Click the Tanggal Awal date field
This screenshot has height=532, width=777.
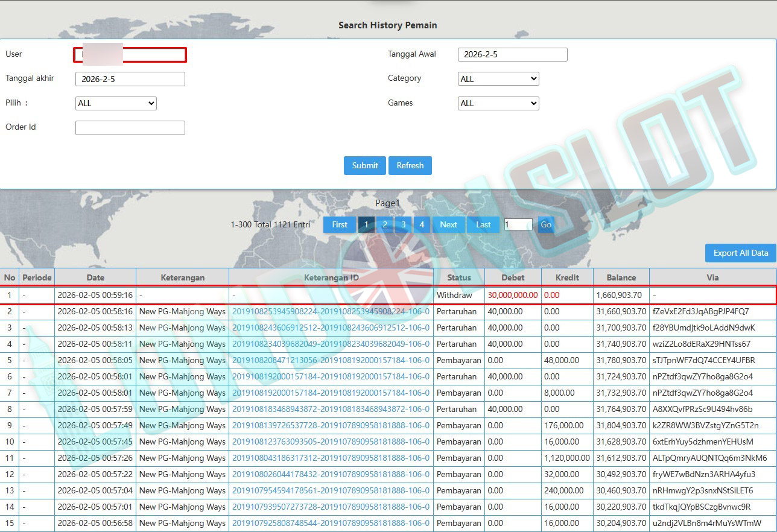point(512,54)
